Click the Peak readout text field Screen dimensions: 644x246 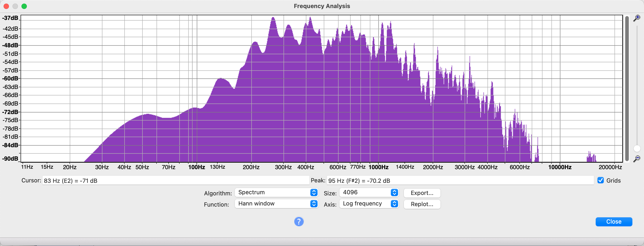[x=460, y=181]
